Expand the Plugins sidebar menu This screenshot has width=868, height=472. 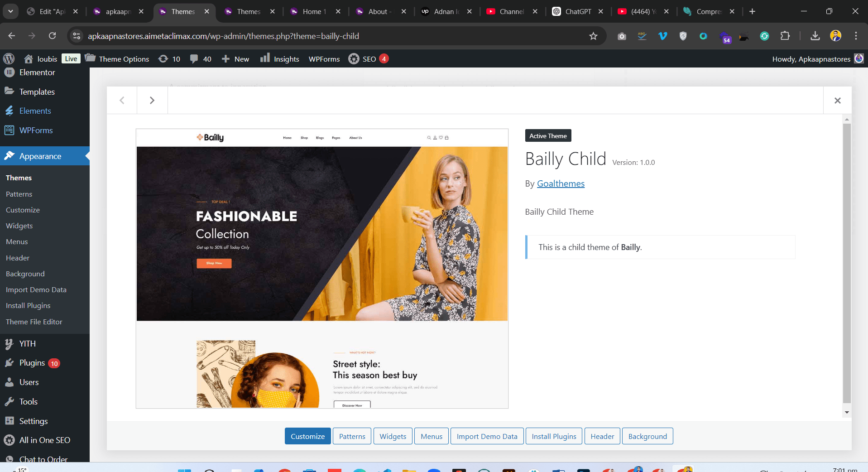pos(32,363)
